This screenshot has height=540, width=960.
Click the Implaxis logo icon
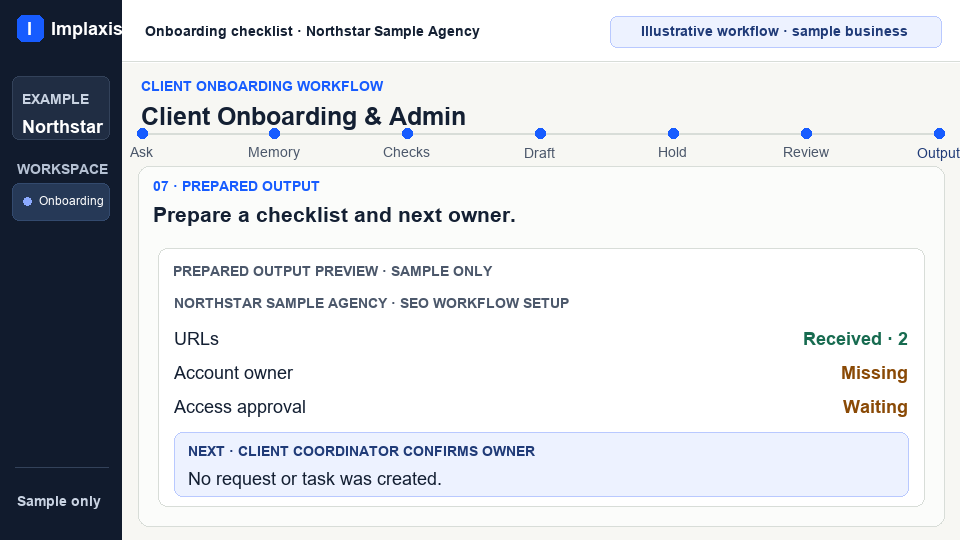[30, 29]
